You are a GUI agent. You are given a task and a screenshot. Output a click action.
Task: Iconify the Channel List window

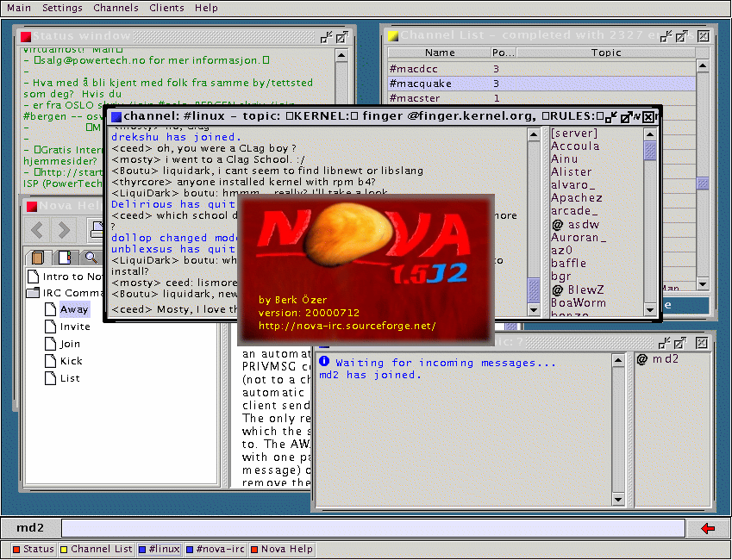pos(666,36)
